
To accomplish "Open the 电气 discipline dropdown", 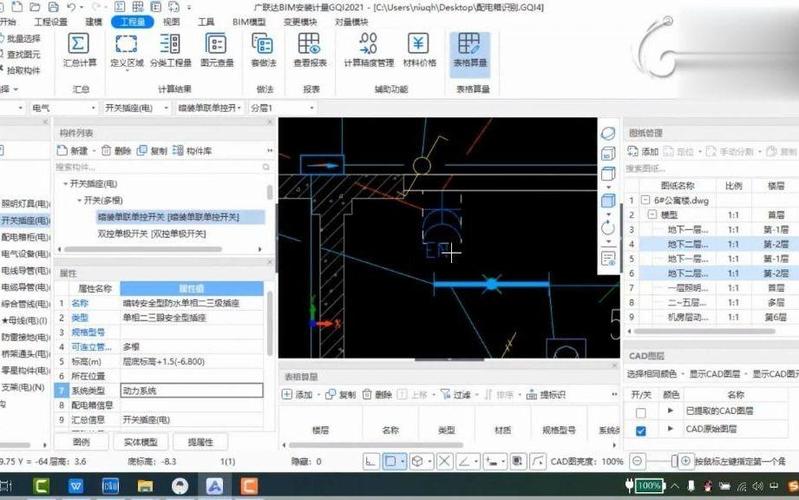I will (x=93, y=108).
